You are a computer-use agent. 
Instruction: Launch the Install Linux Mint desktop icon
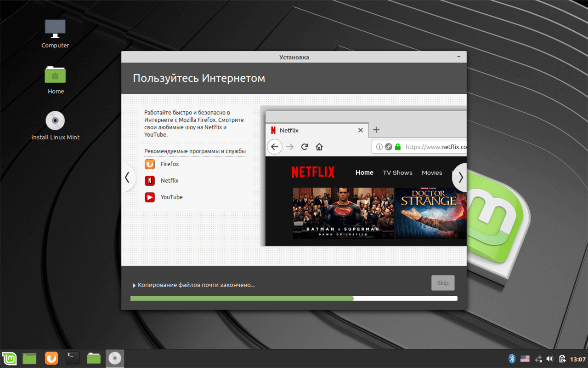point(55,126)
